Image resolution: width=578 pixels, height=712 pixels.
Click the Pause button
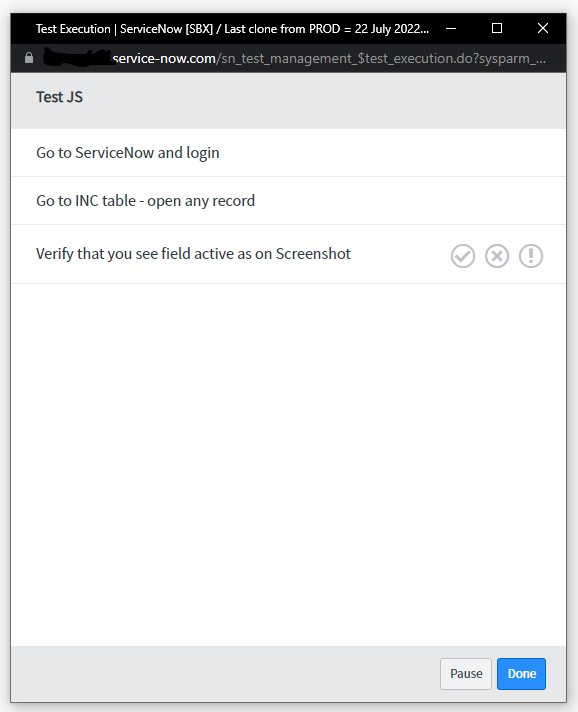tap(466, 674)
